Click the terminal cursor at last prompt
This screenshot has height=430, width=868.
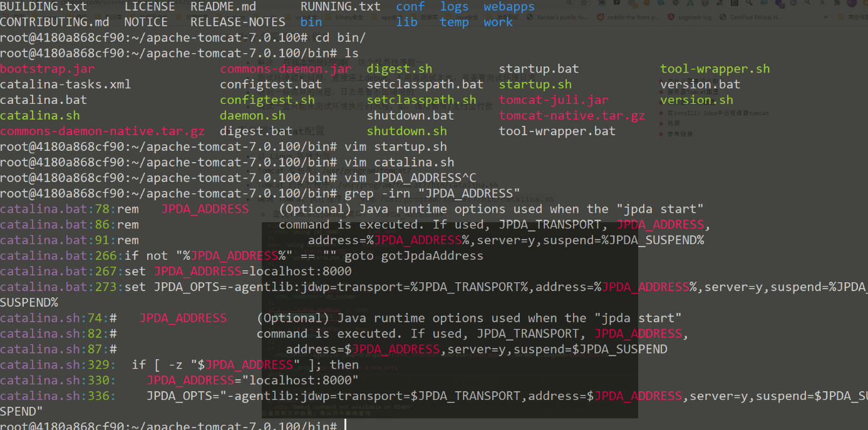coord(345,426)
